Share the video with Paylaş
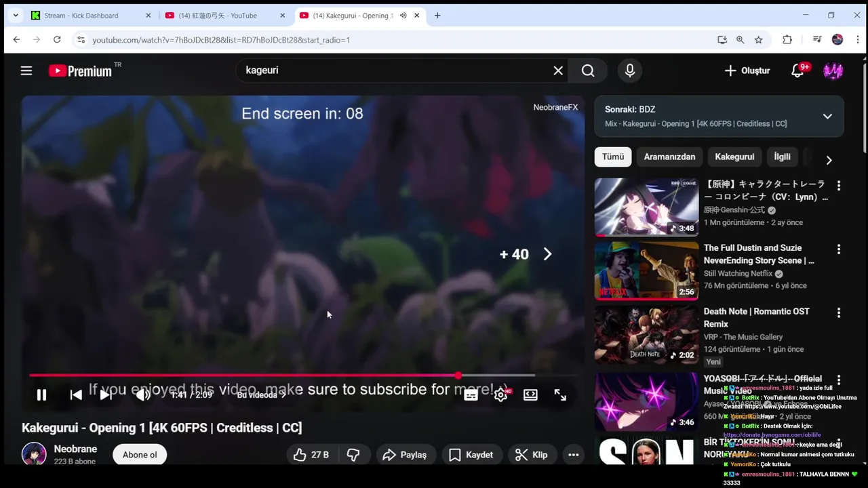Image resolution: width=868 pixels, height=488 pixels. tap(406, 455)
